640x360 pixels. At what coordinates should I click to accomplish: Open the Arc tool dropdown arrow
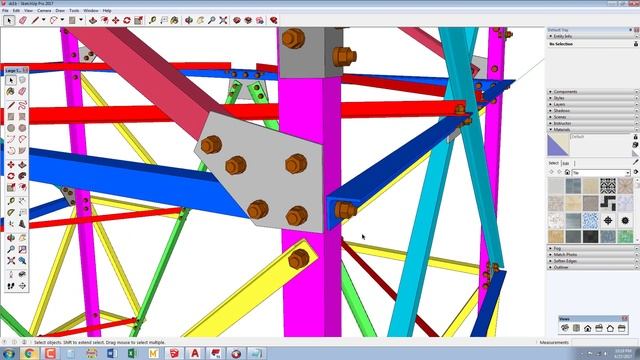point(62,20)
